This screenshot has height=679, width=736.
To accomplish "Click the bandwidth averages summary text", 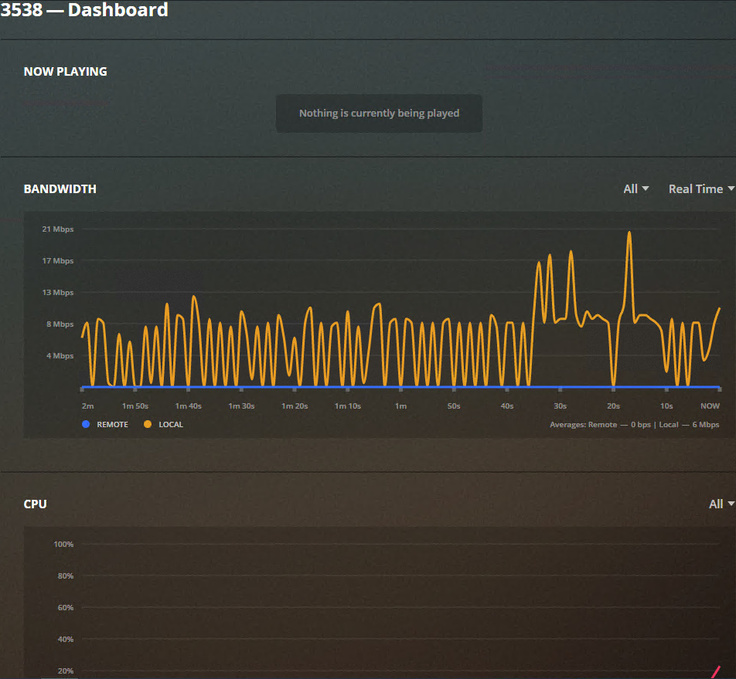I will [634, 424].
